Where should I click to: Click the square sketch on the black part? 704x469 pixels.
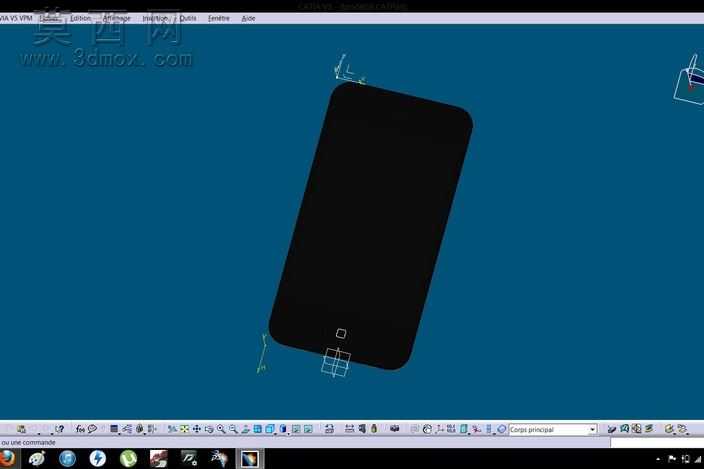click(341, 333)
